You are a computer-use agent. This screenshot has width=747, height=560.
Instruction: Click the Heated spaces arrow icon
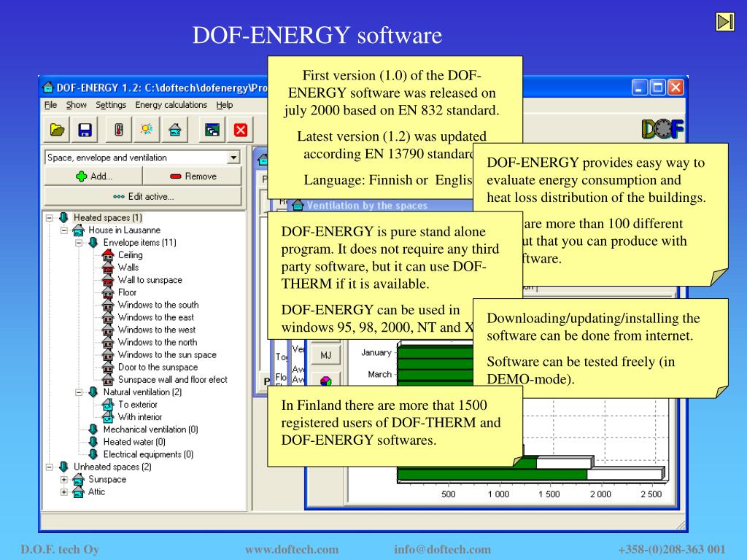[x=64, y=217]
